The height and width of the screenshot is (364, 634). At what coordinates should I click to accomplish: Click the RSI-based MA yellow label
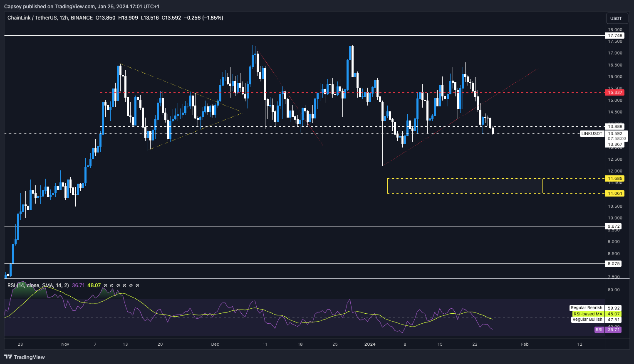click(596, 314)
